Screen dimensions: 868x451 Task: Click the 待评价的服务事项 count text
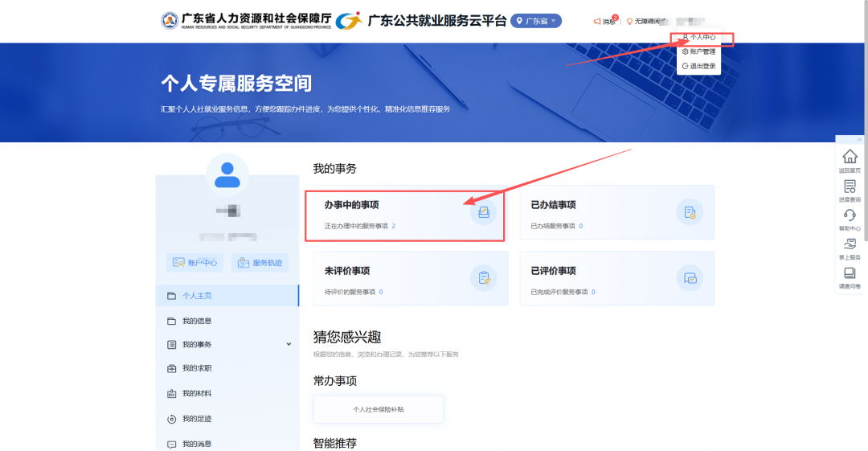pos(353,292)
